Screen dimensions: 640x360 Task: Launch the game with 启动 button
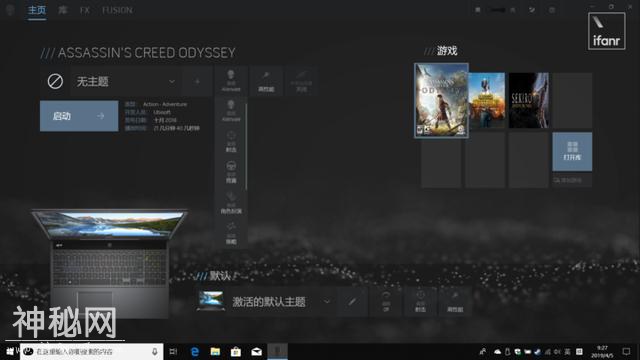79,116
